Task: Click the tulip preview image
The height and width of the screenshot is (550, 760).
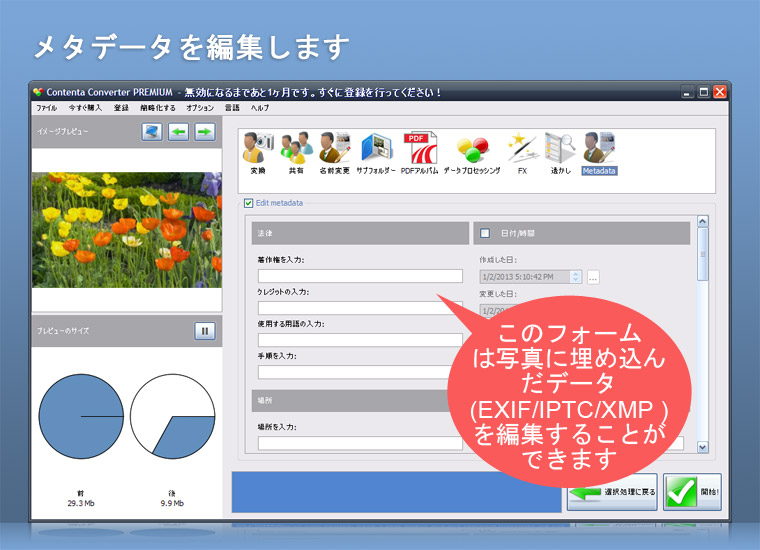Action: (127, 230)
